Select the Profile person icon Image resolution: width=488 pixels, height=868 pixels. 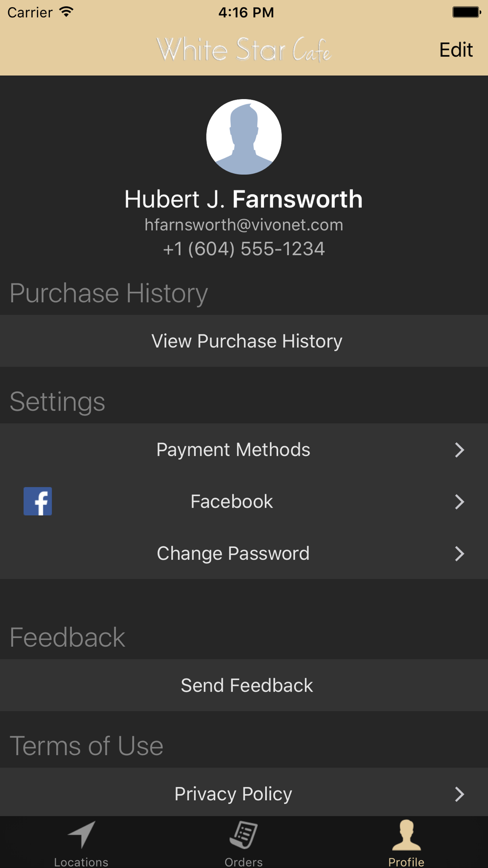tap(407, 835)
